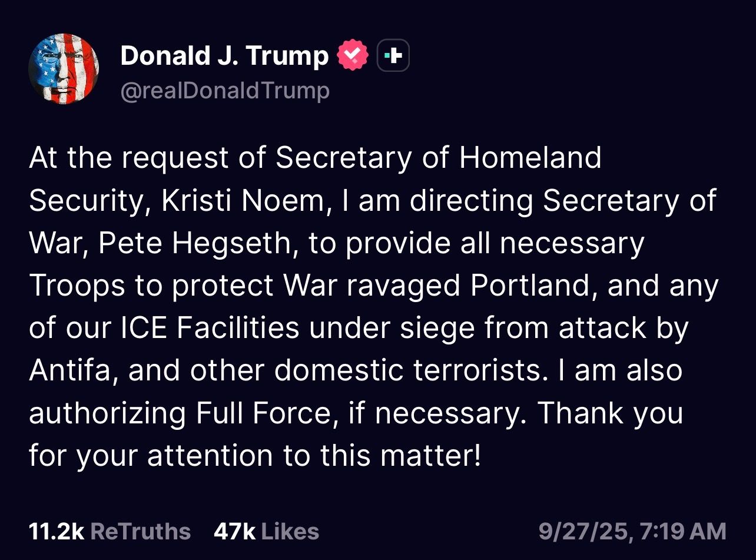Screen dimensions: 756x560
Task: Click the post body text to open the Truth
Action: [x=371, y=306]
